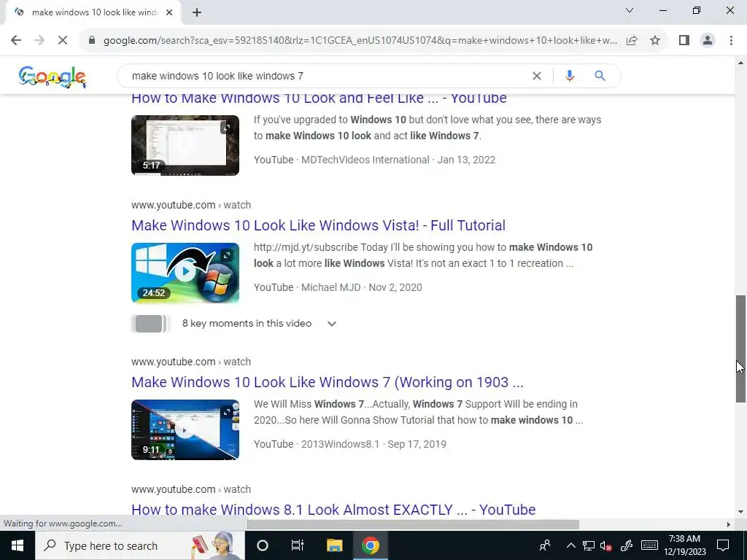Open Make Windows 10 Look Like Windows 7 (1903) link
This screenshot has width=747, height=560.
[x=328, y=382]
